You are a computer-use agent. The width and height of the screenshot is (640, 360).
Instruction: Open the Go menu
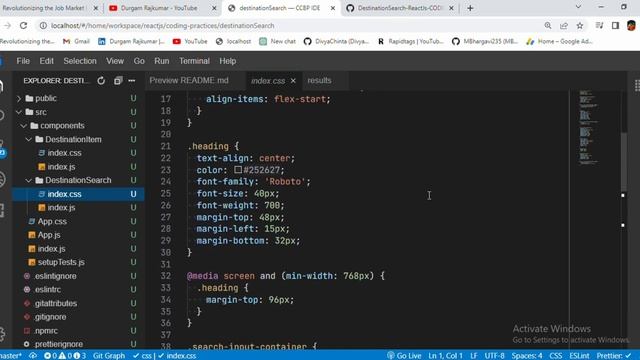pos(139,61)
